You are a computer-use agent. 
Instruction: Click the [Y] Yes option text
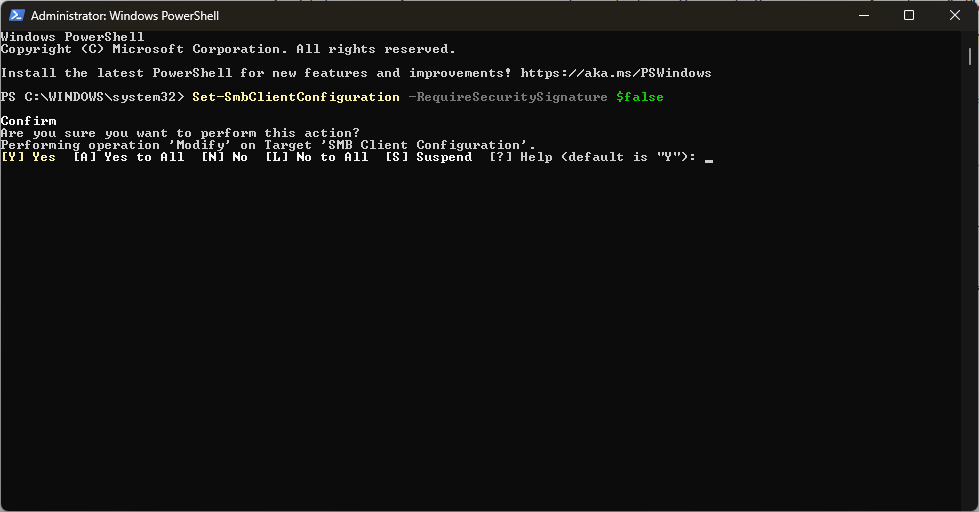point(28,157)
